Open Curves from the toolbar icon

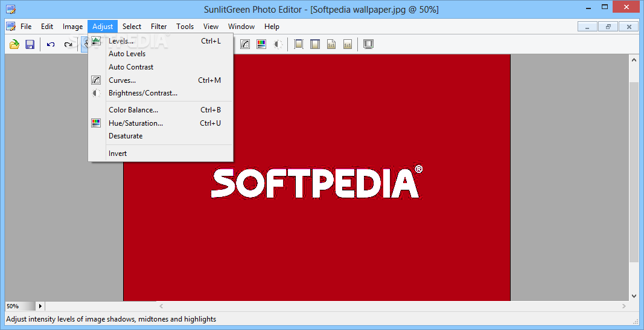coord(245,44)
